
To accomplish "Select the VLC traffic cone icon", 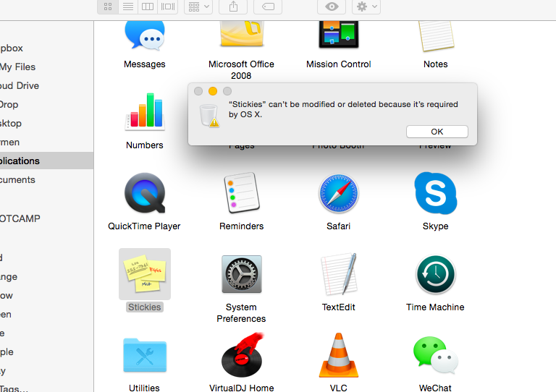I will 339,355.
